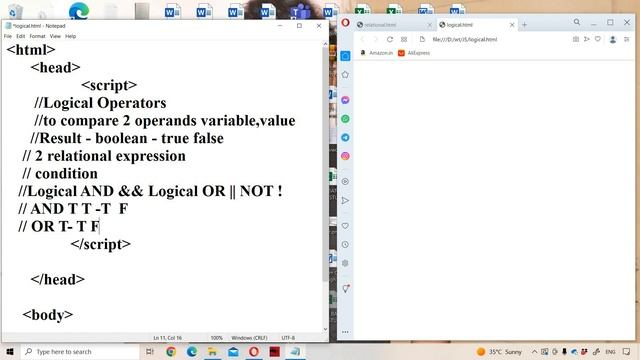Send page to My Flow from address bar

pyautogui.click(x=587, y=39)
